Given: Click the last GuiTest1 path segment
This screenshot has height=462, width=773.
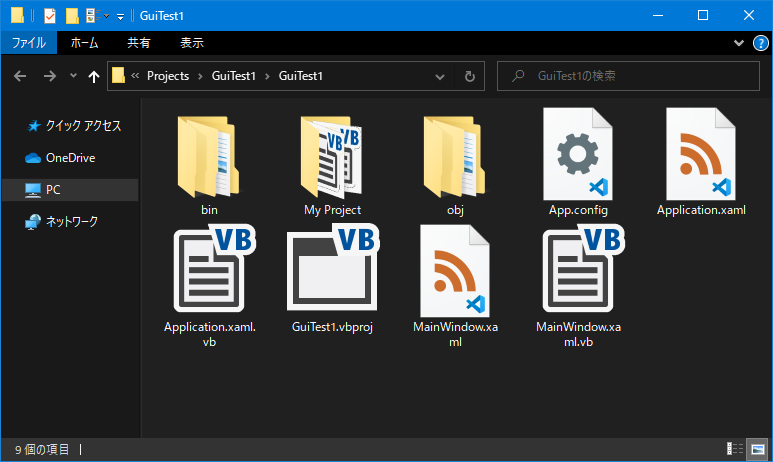Looking at the screenshot, I should (x=301, y=76).
